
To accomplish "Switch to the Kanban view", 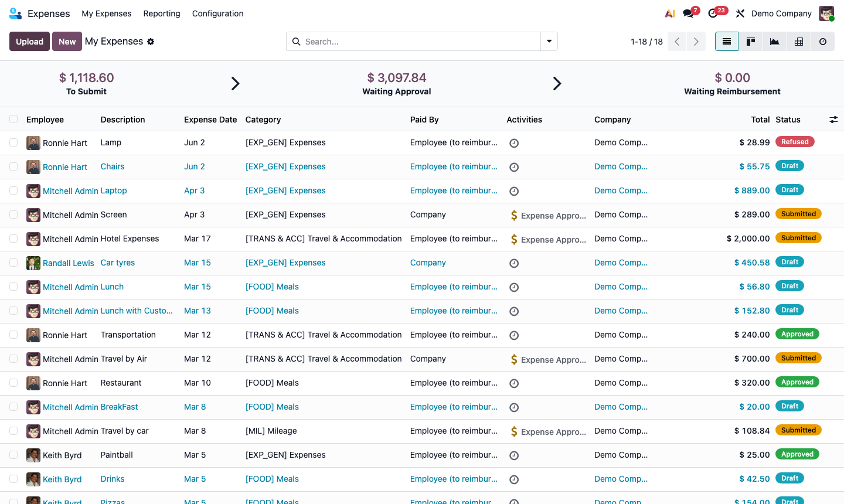I will (750, 41).
